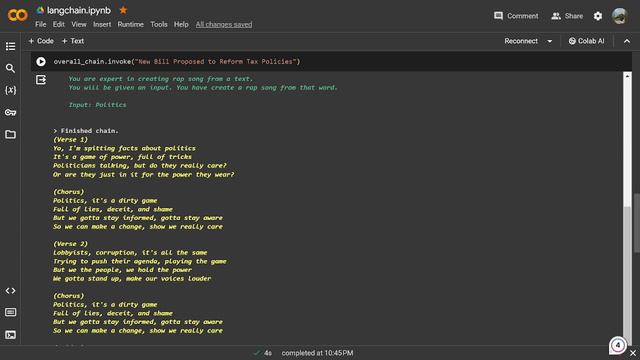Open Colab AI assistant
Viewport: 640px width, 360px height.
pyautogui.click(x=586, y=41)
